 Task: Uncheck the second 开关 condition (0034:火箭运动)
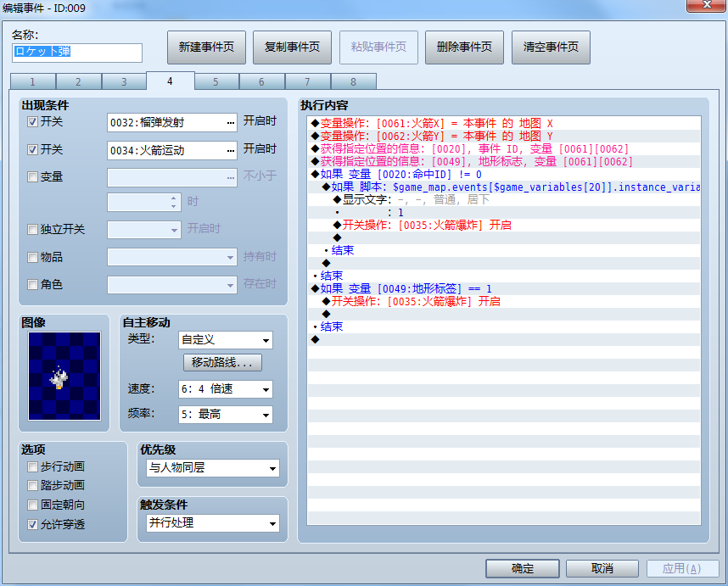[32, 149]
